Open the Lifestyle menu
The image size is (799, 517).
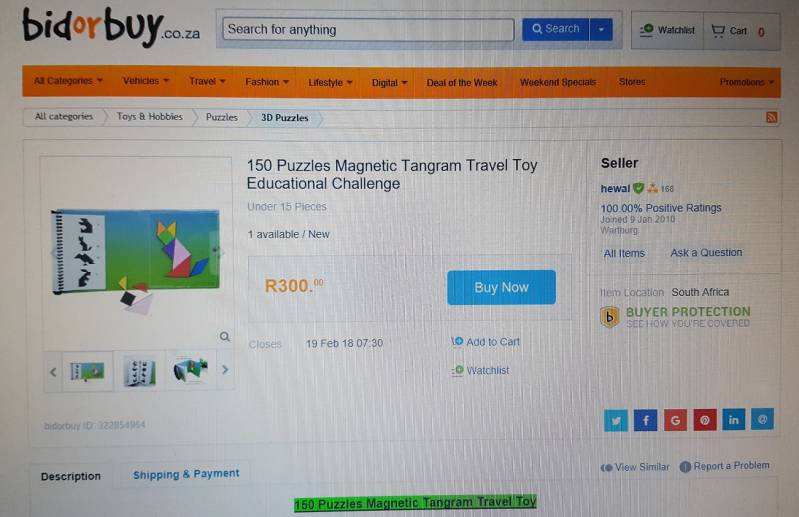(330, 83)
